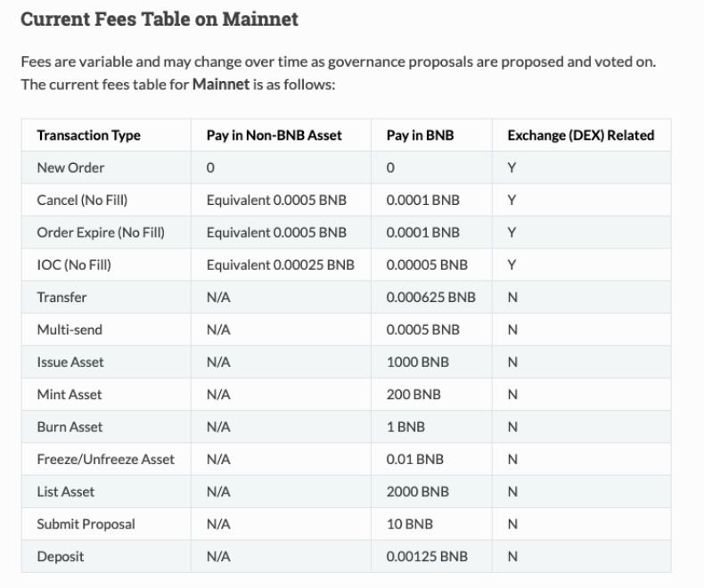The height and width of the screenshot is (588, 704).
Task: Select the List Asset fee '2000 BNB'
Action: click(x=418, y=492)
